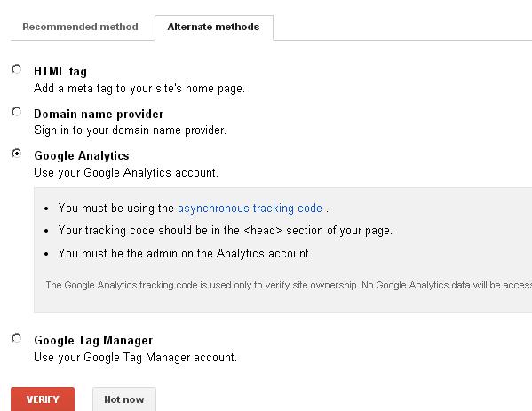
Task: Choose the Domain name provider radio option
Action: 16,112
